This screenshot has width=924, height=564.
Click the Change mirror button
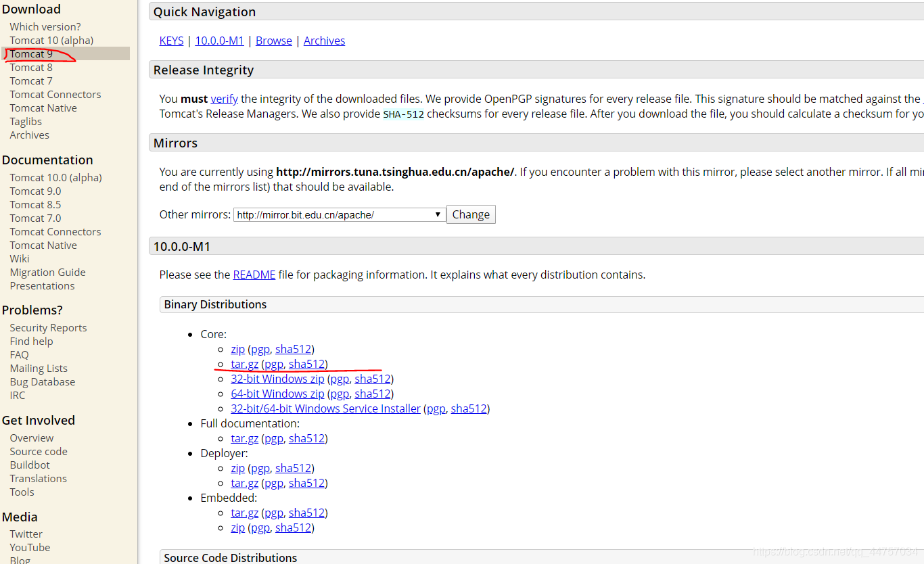(x=471, y=214)
